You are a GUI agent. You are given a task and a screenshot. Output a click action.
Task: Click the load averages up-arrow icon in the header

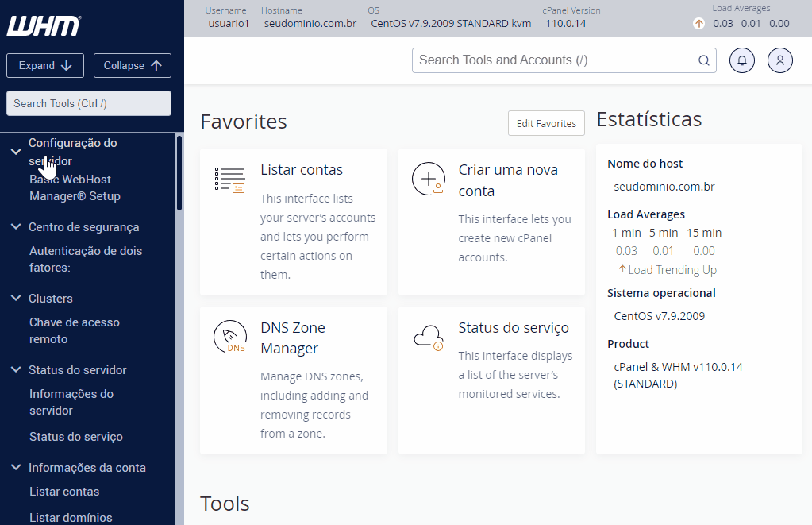pyautogui.click(x=698, y=23)
